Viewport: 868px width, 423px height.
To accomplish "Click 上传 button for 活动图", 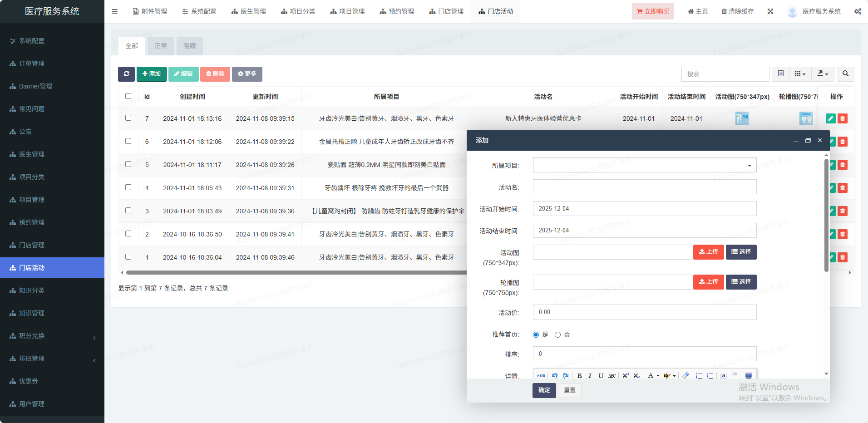I will [708, 252].
